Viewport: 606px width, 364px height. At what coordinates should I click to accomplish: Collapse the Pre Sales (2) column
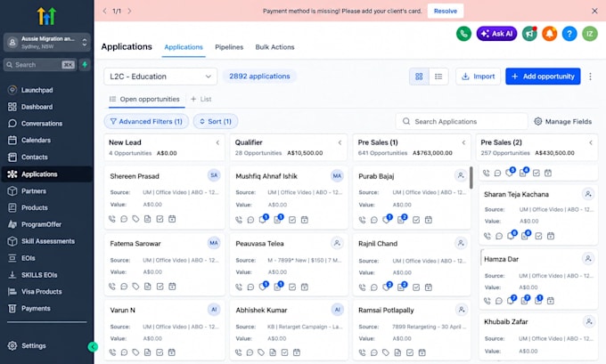(591, 142)
